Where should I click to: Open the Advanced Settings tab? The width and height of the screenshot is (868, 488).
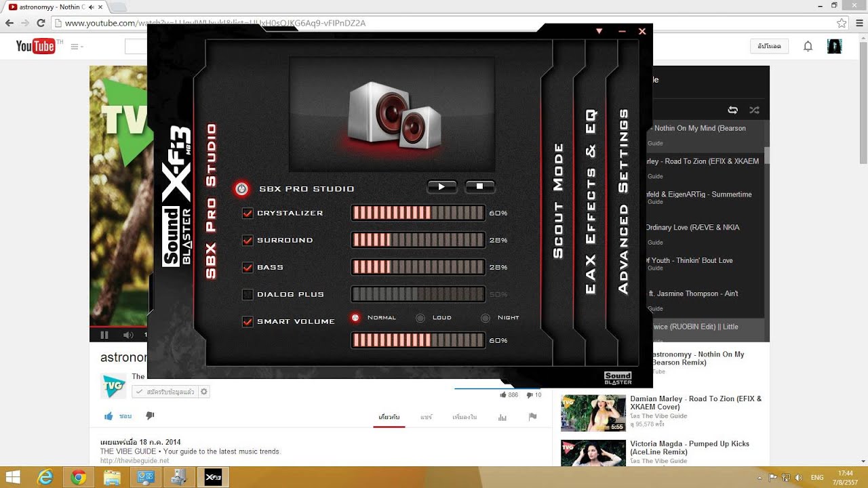624,201
